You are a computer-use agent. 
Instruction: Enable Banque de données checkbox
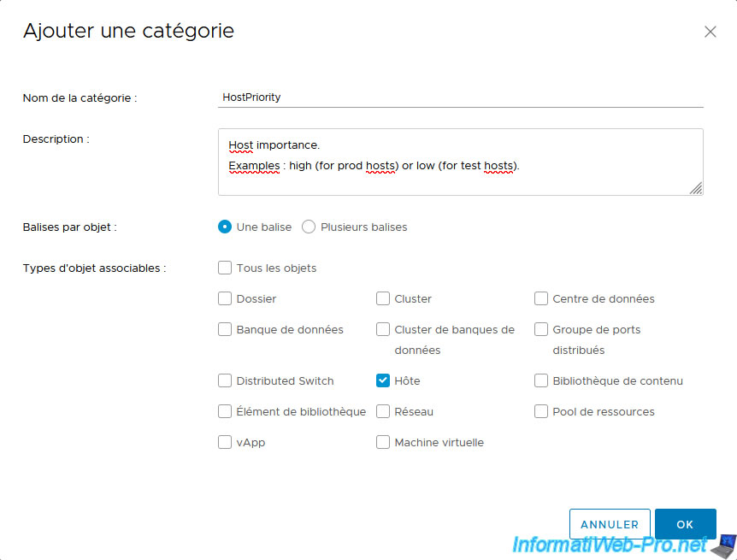[x=225, y=330]
